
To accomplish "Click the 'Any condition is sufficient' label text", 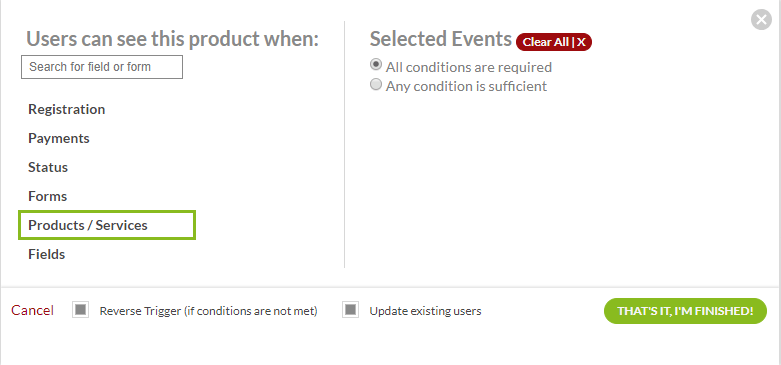I will (466, 86).
